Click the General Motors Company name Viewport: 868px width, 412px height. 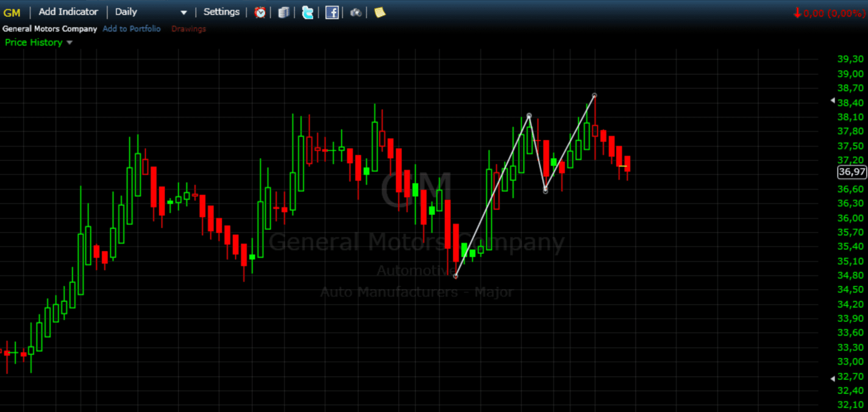pos(50,28)
